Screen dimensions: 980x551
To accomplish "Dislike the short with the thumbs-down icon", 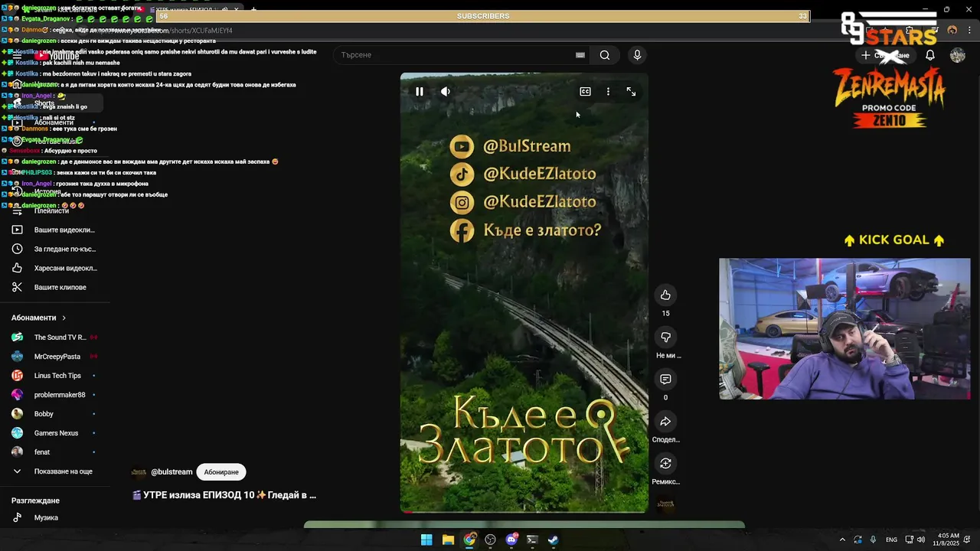I will [x=665, y=337].
